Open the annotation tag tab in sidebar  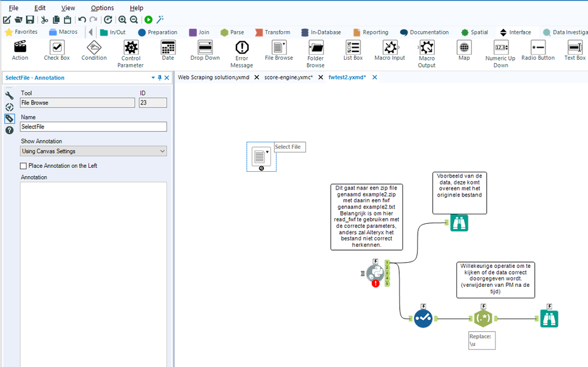pos(10,118)
